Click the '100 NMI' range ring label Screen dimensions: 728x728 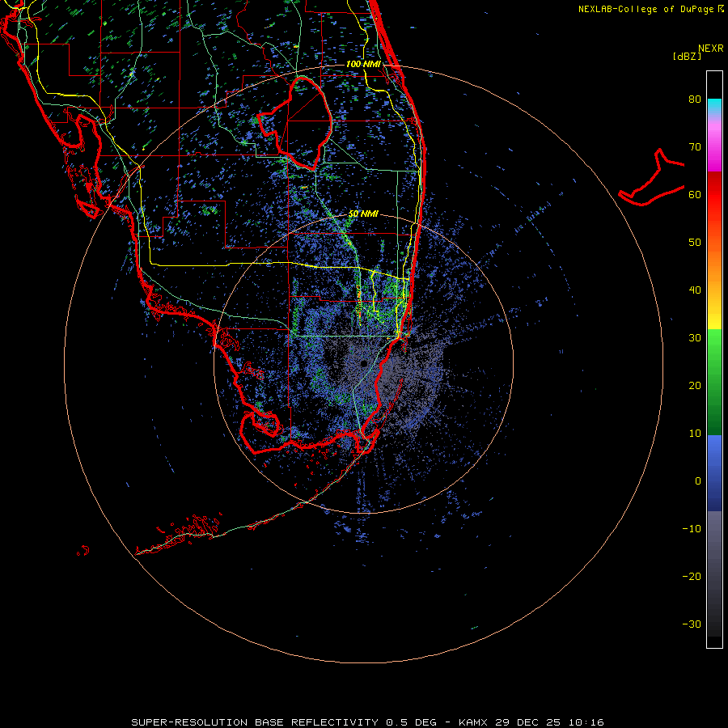(x=363, y=64)
